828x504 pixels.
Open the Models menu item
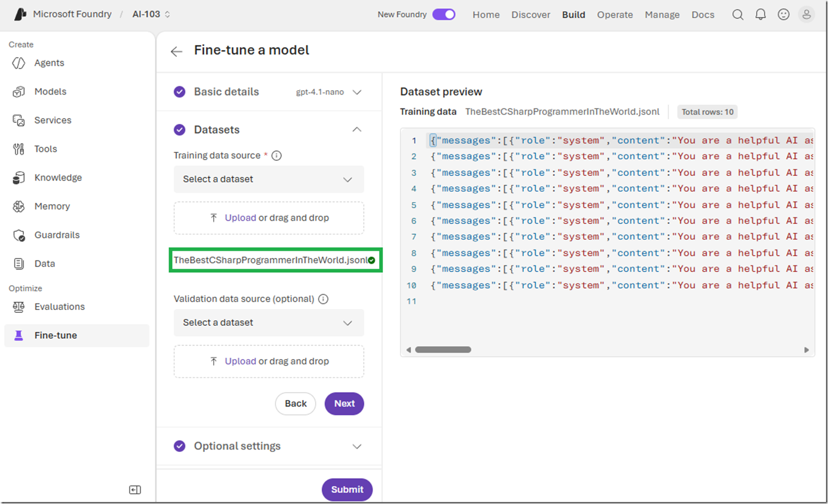click(x=77, y=92)
